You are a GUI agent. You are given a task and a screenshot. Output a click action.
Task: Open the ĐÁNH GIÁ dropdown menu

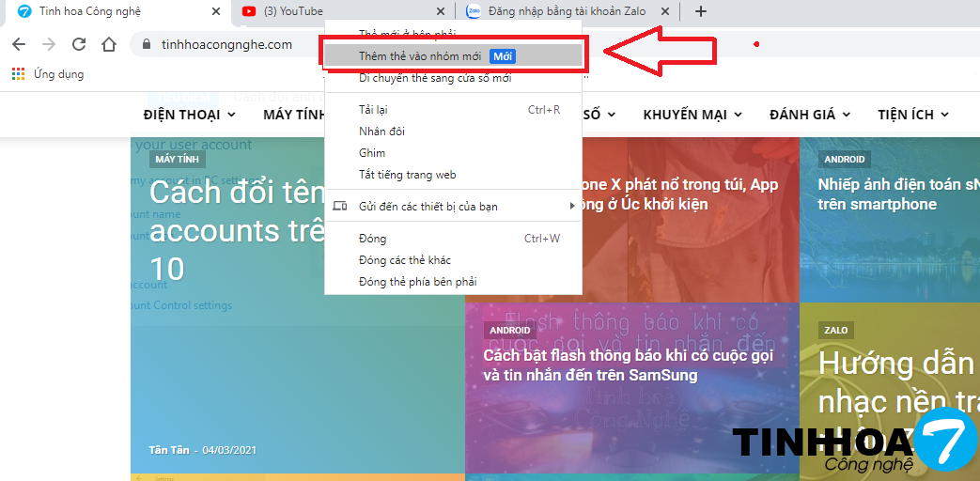click(809, 115)
